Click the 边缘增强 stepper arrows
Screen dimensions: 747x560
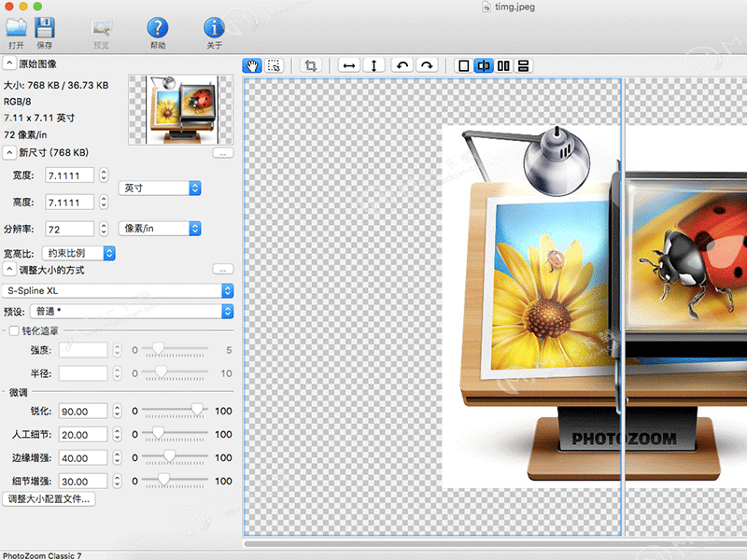(118, 457)
